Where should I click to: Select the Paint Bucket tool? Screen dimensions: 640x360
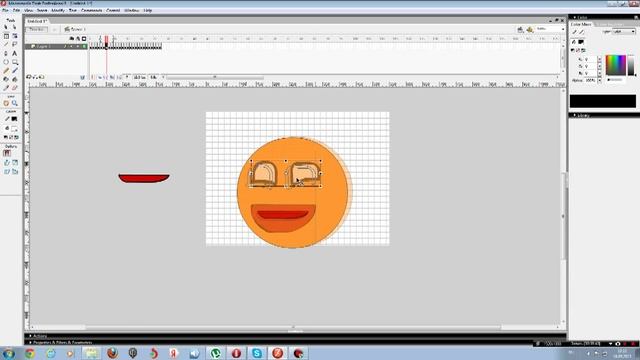pos(15,79)
